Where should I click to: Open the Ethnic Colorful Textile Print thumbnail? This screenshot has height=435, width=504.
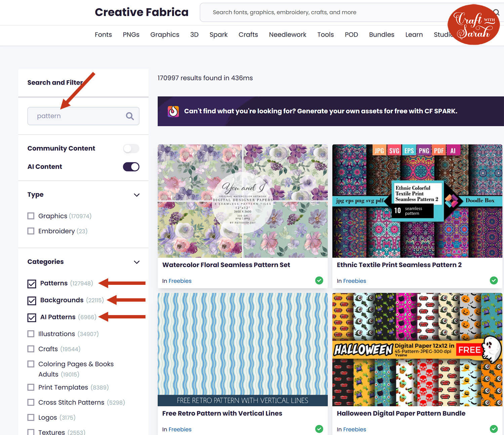(x=417, y=201)
